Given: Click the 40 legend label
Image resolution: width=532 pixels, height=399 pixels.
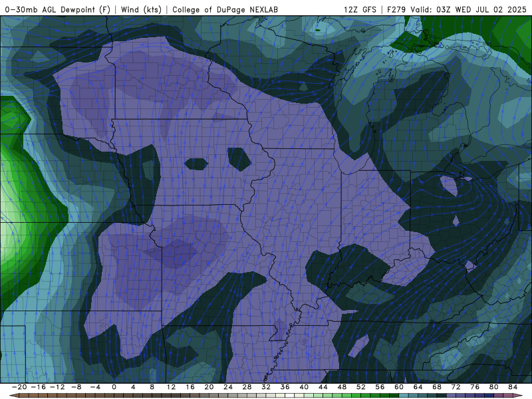Looking at the screenshot, I should coord(304,387).
